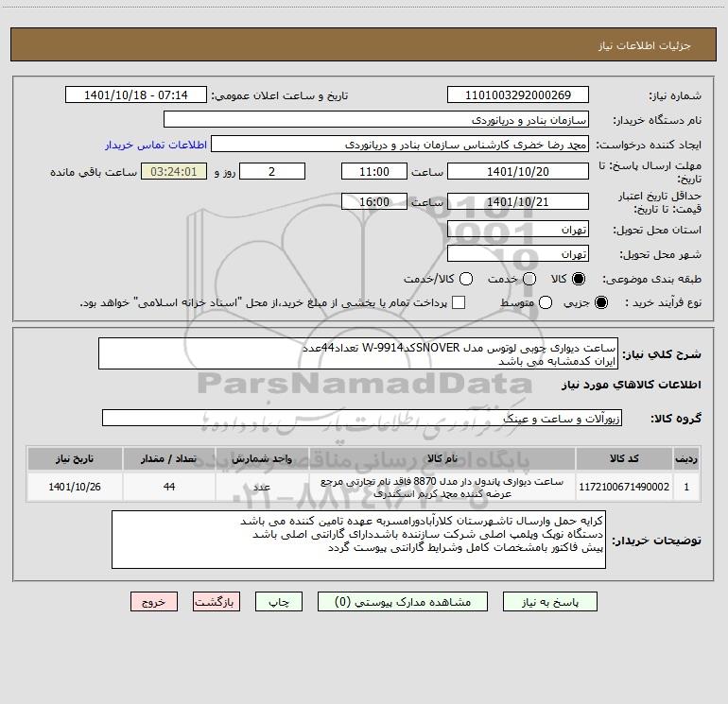This screenshot has height=704, width=728.
Task: Click the product name cell ساعت دیواری پاندول دار
Action: pyautogui.click(x=442, y=487)
